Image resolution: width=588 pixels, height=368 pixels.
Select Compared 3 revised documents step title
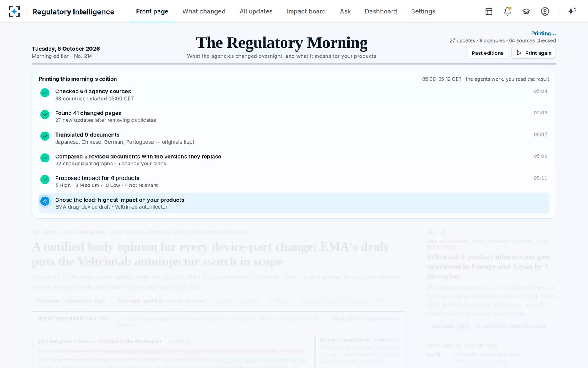click(138, 156)
